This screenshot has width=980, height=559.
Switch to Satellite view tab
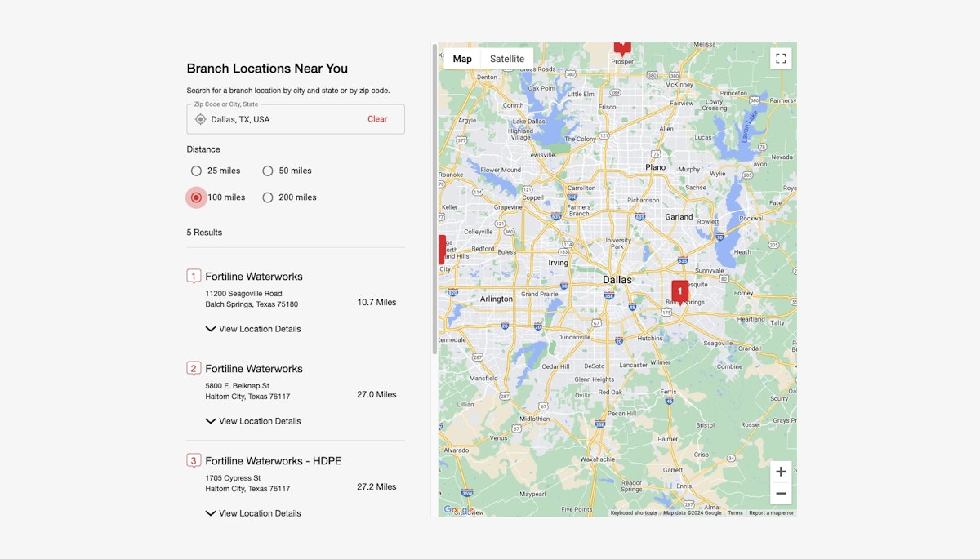click(x=507, y=59)
